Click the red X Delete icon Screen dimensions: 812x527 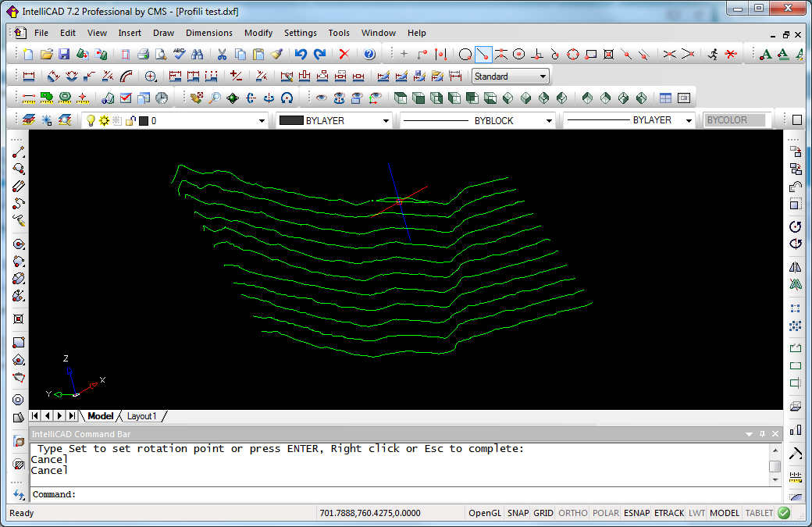(x=344, y=54)
